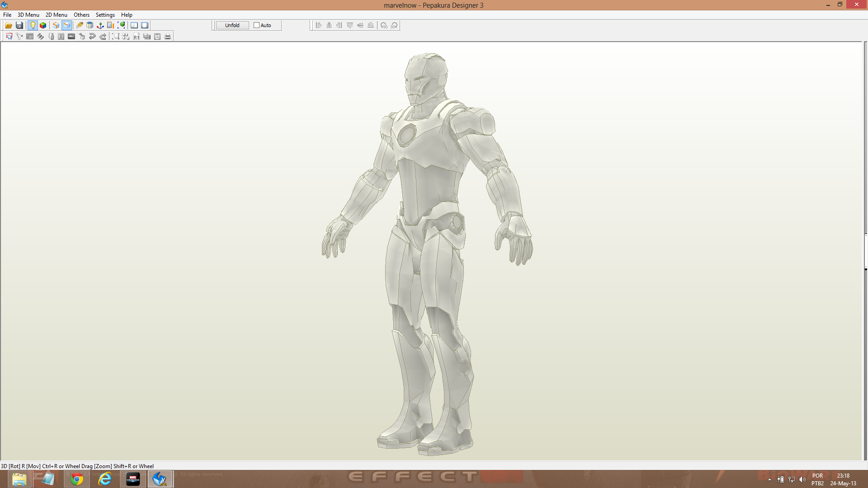The width and height of the screenshot is (868, 488).
Task: Select the join/disjoin nodes tool
Action: pos(19,37)
